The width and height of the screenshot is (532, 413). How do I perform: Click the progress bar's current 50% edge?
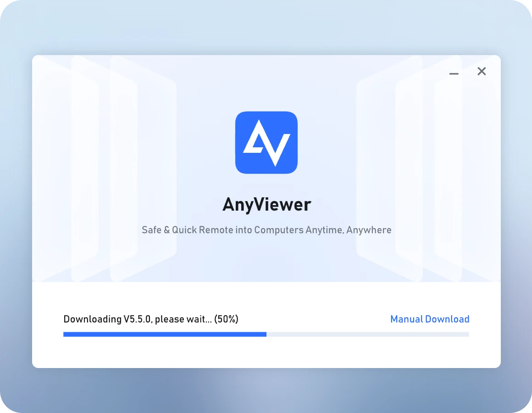tap(266, 334)
